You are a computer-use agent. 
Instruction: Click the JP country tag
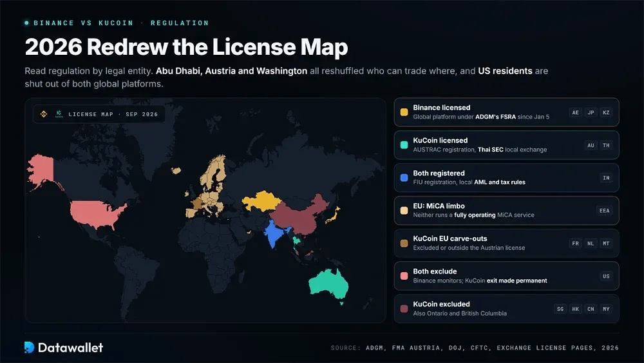point(591,112)
